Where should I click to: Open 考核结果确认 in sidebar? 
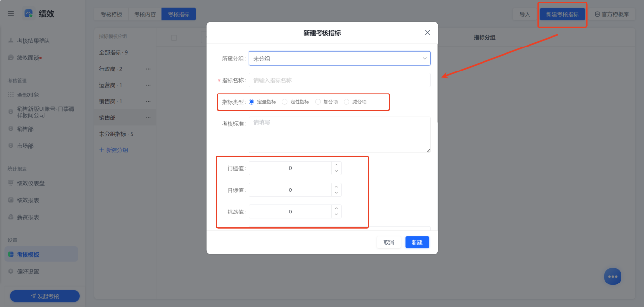coord(33,41)
